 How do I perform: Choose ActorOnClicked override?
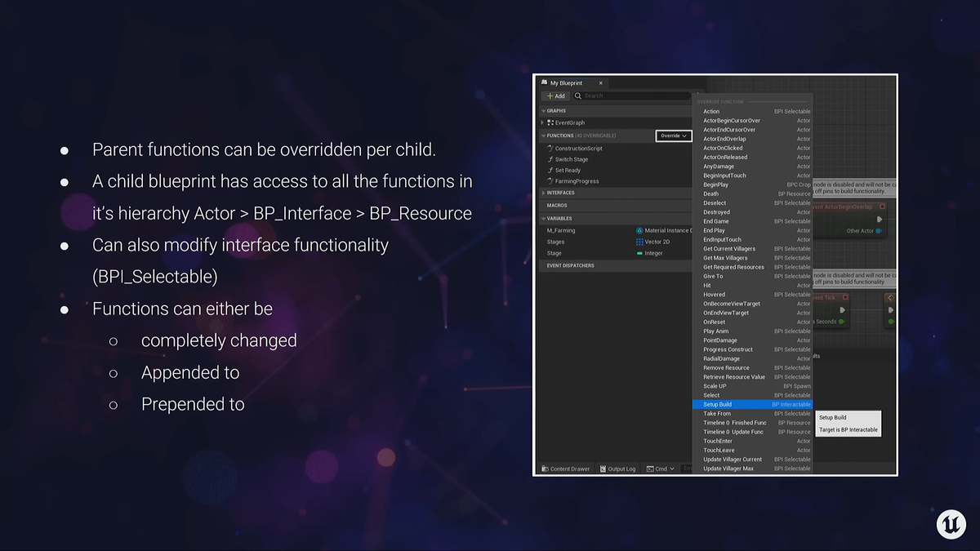[752, 148]
